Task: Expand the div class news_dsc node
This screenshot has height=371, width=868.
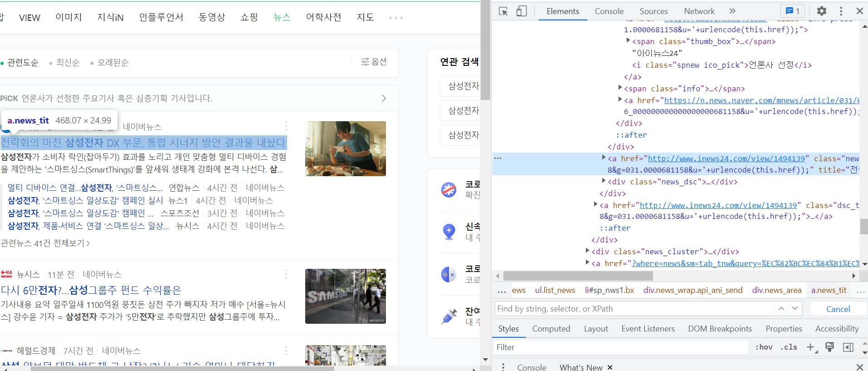Action: (x=604, y=181)
